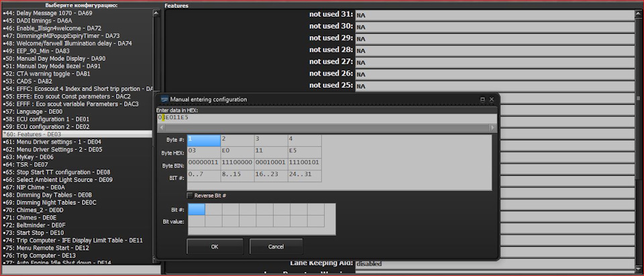Viewport: 644px width, 276px height.
Task: Click Byte BIN value 11100000
Action: [x=237, y=164]
